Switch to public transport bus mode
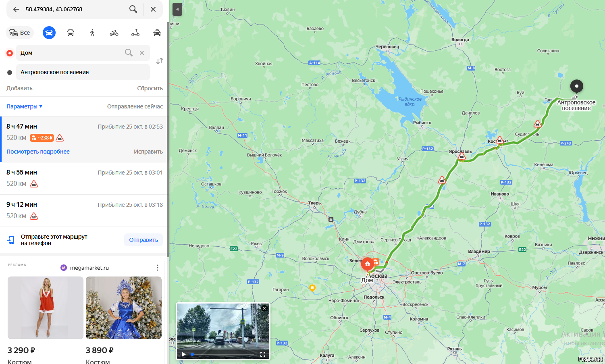605x364 pixels. pyautogui.click(x=71, y=33)
